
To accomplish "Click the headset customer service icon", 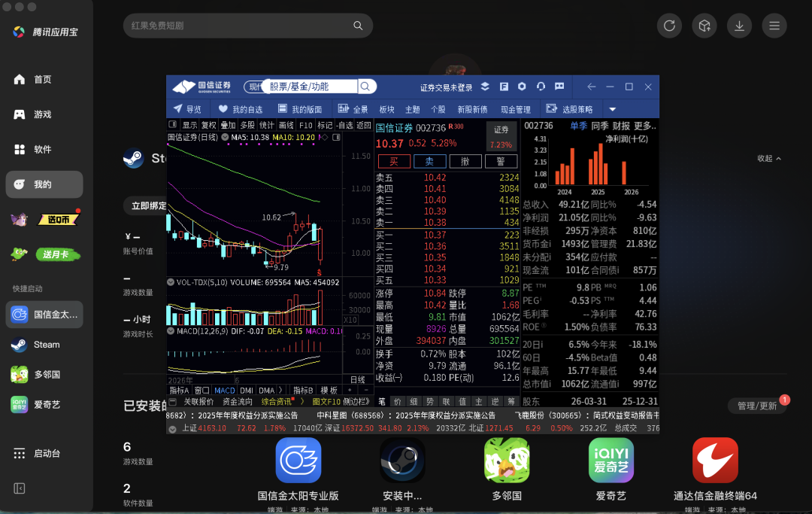I will pyautogui.click(x=541, y=87).
